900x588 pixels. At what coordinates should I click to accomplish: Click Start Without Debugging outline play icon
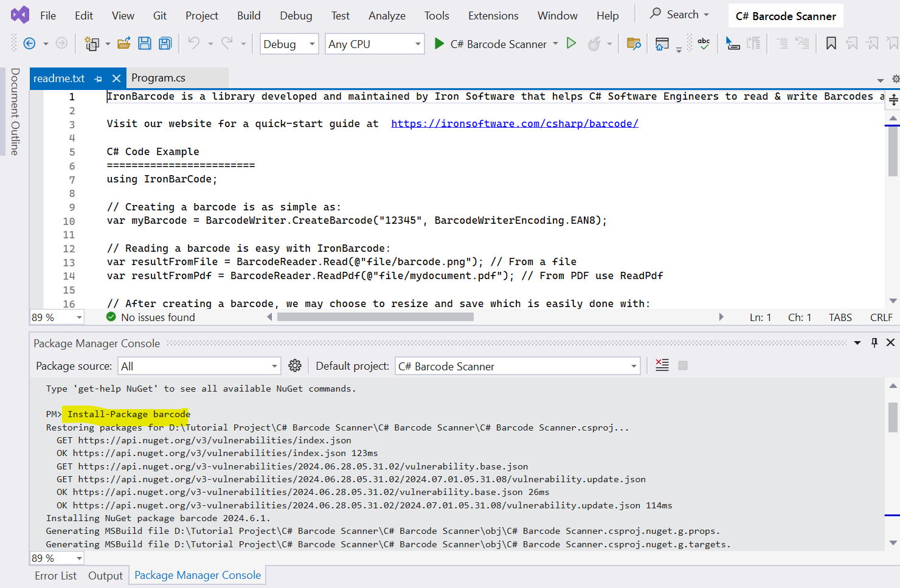[x=571, y=43]
